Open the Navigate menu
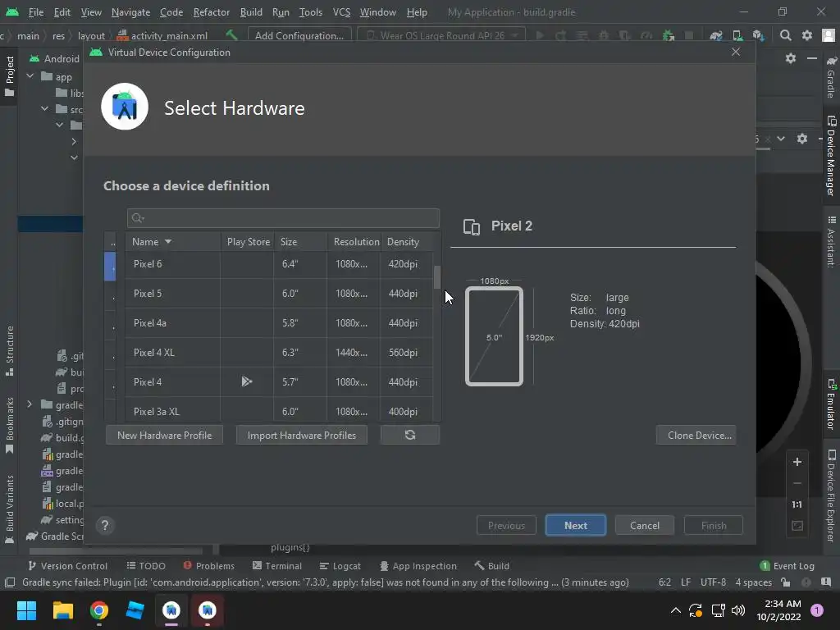This screenshot has width=840, height=630. point(130,11)
